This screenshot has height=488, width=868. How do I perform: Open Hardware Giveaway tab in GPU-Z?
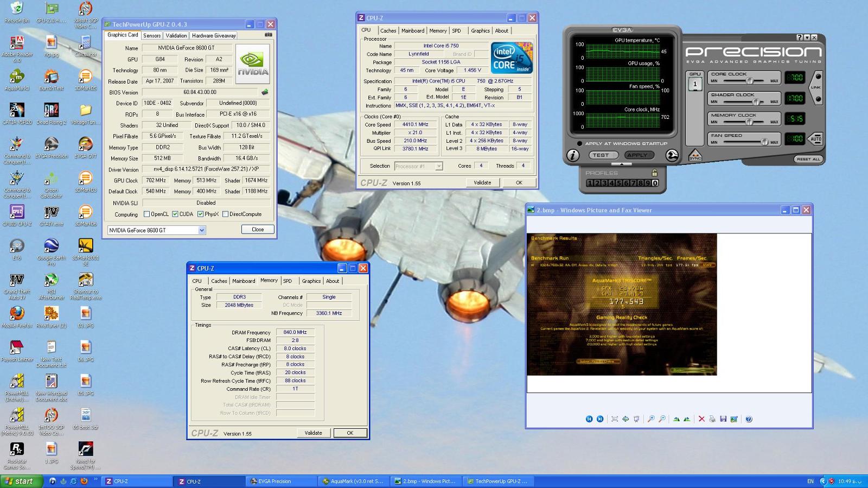pyautogui.click(x=214, y=35)
